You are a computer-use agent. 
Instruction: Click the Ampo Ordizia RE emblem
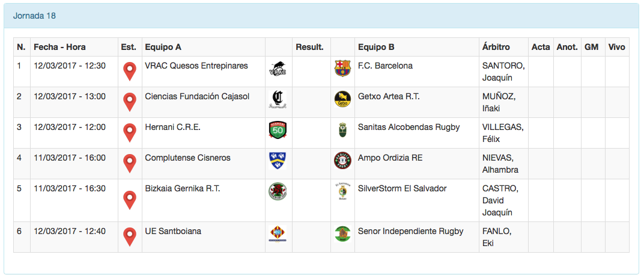(342, 161)
